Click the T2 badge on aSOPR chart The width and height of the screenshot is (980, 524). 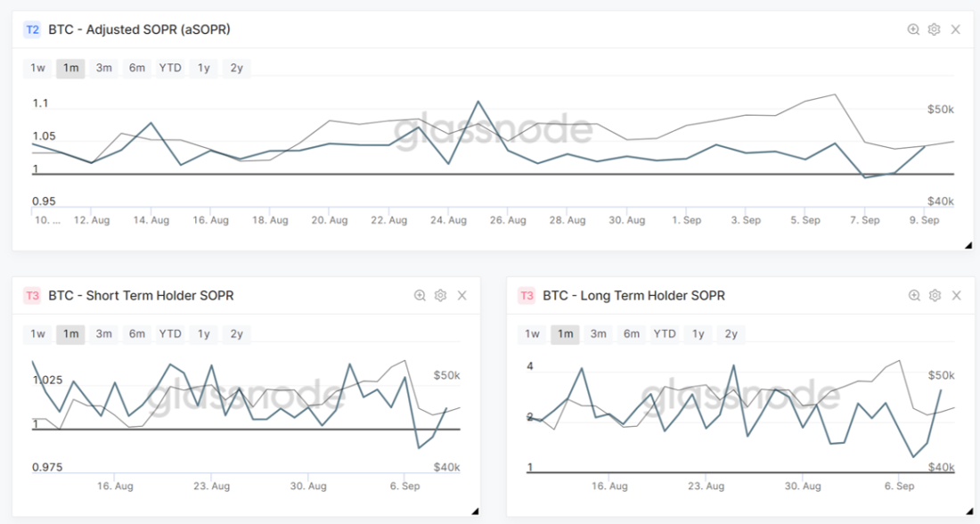pyautogui.click(x=32, y=29)
